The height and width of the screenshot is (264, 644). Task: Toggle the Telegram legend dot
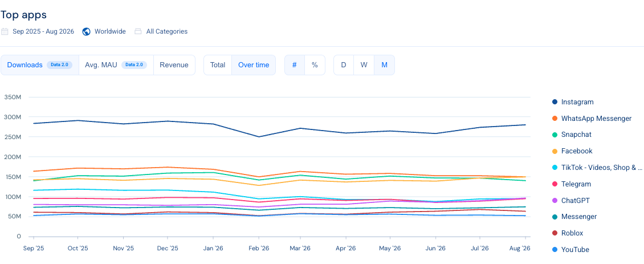coord(555,184)
